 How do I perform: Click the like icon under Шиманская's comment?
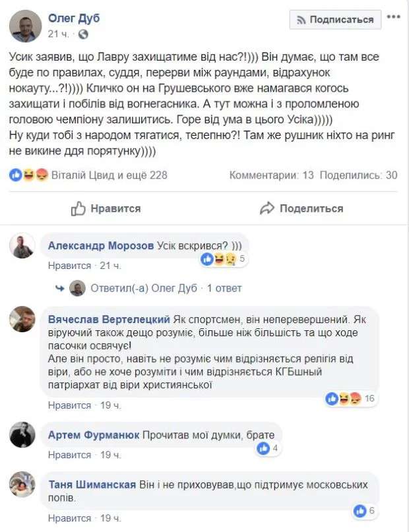359,509
